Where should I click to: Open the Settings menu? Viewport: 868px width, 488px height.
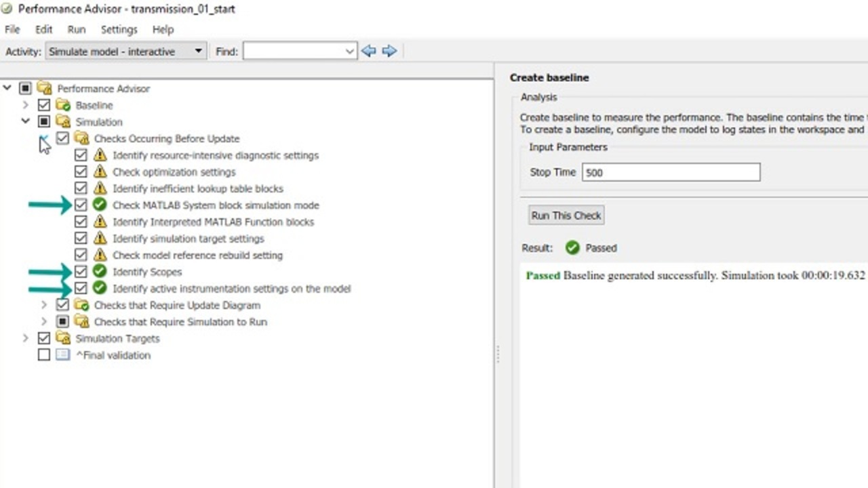point(119,30)
